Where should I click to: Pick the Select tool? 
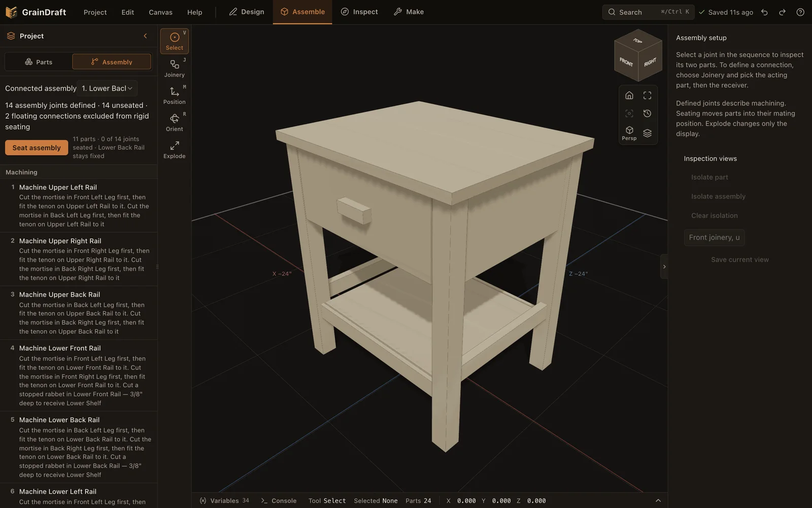pyautogui.click(x=175, y=41)
